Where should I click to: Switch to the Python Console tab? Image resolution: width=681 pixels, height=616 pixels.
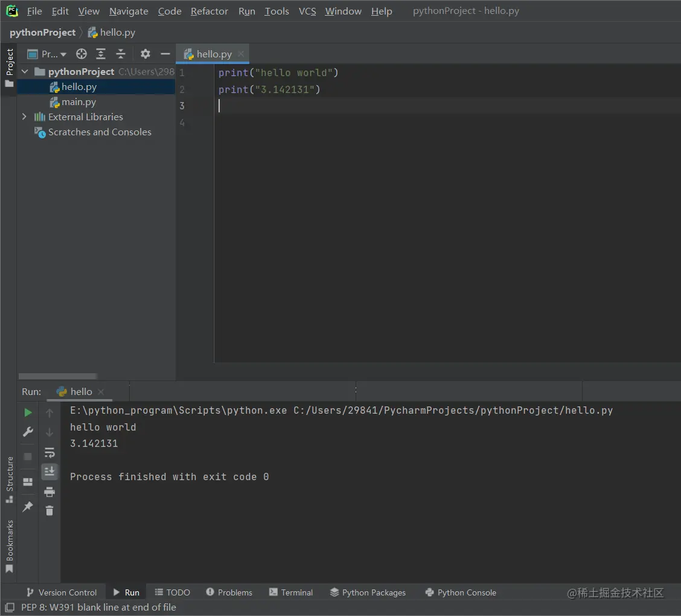pyautogui.click(x=461, y=592)
